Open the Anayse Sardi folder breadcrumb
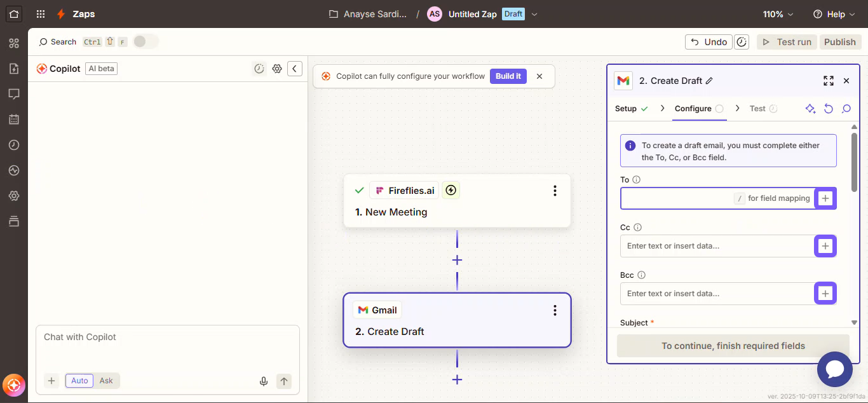Viewport: 868px width, 403px height. (x=368, y=14)
